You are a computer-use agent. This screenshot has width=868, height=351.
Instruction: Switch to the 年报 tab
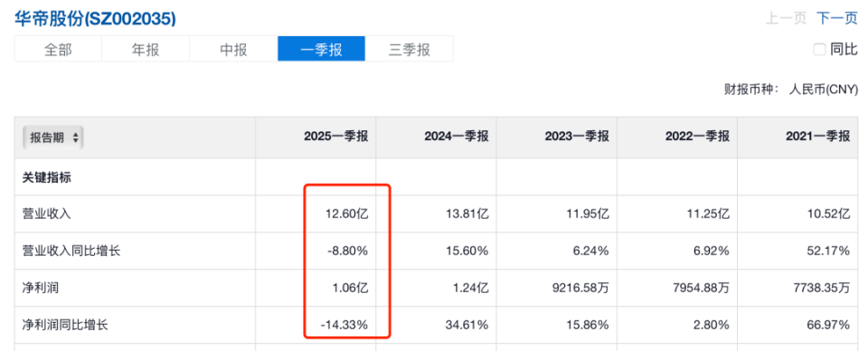[146, 49]
